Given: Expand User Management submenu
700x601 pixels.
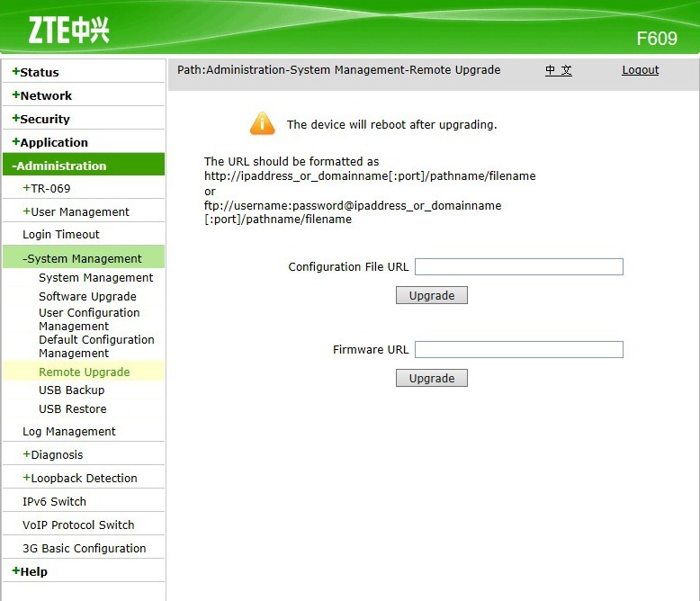Looking at the screenshot, I should coord(76,211).
